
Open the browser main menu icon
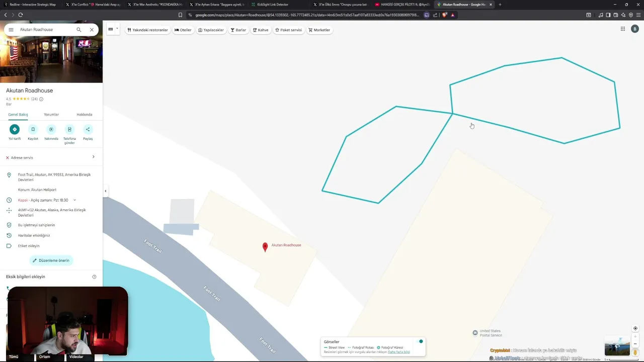638,15
